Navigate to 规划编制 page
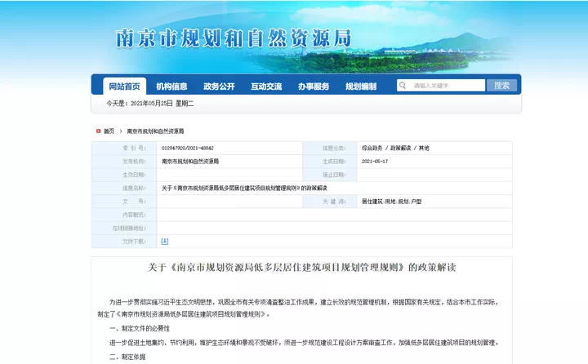Viewport: 588px width, 364px height. click(x=361, y=87)
